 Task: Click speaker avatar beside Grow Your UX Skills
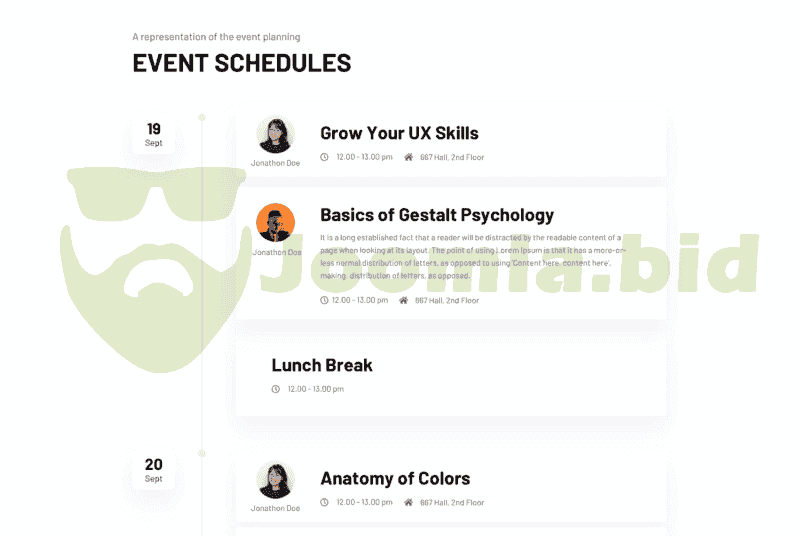(275, 135)
